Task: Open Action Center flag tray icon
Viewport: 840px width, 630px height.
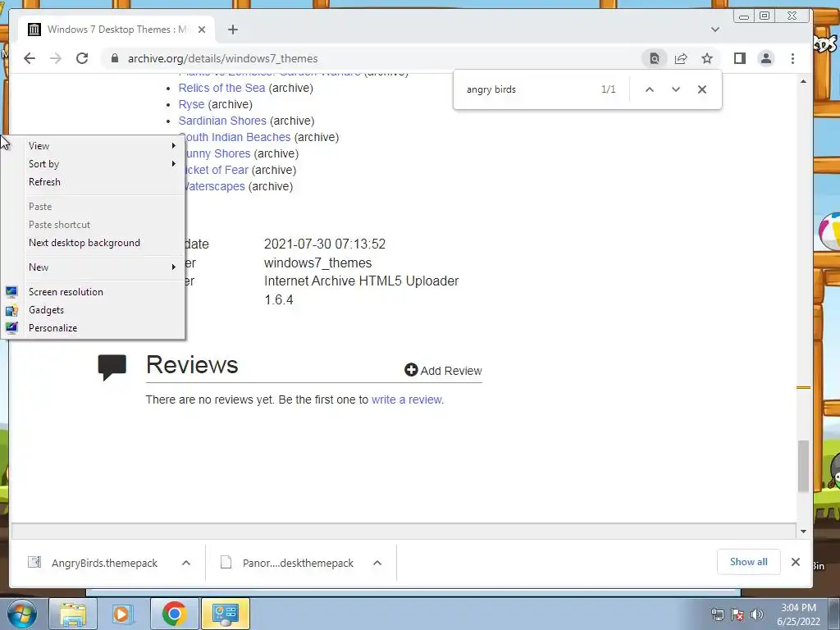Action: [737, 614]
